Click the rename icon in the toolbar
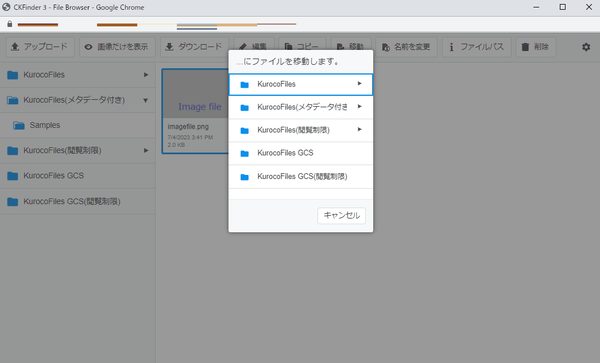600x363 pixels. [386, 47]
